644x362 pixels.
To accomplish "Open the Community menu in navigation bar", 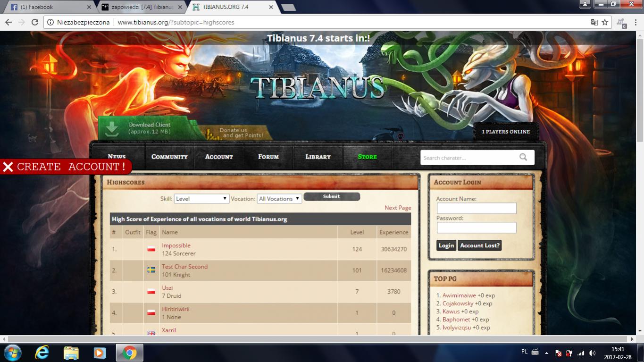I will point(169,157).
